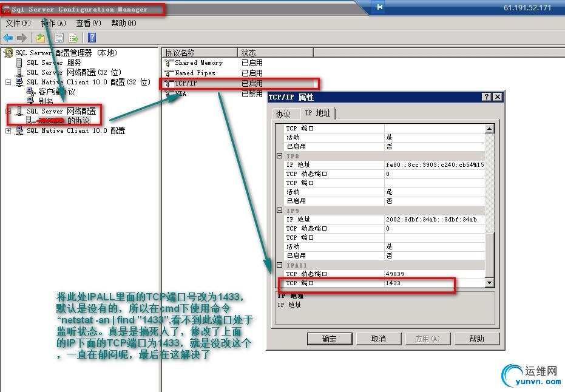Click the Shared Memory protocol icon
565x392 pixels.
tap(169, 63)
